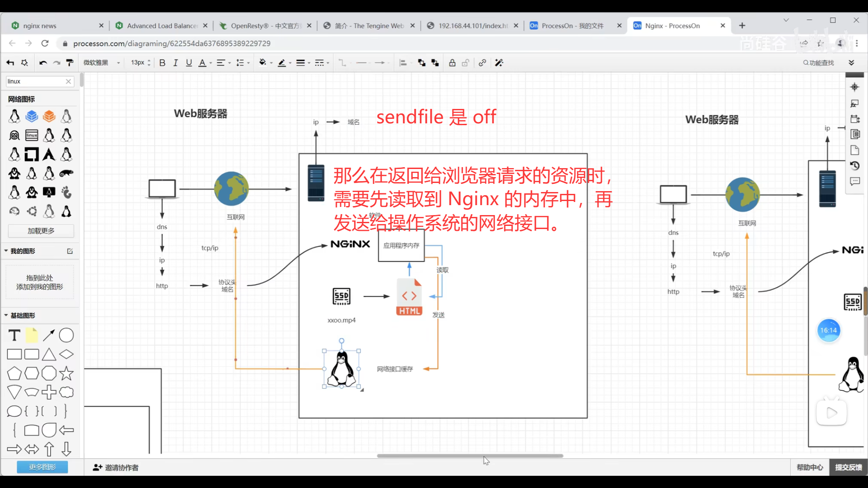Viewport: 868px width, 488px height.
Task: Click the format painter icon
Action: [70, 63]
